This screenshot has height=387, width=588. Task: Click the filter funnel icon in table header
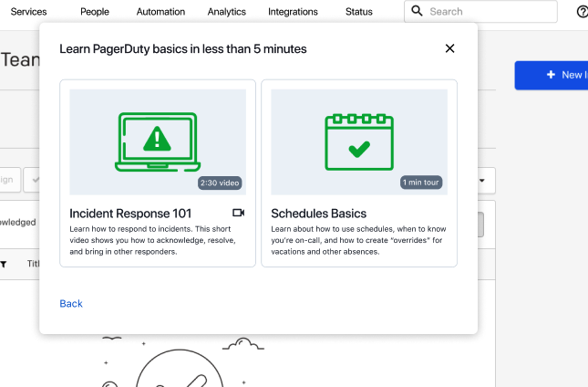[4, 265]
